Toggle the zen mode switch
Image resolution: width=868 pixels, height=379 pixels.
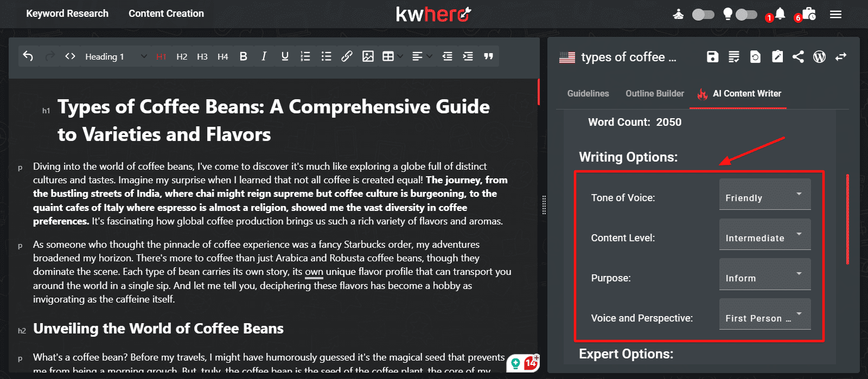pyautogui.click(x=703, y=14)
